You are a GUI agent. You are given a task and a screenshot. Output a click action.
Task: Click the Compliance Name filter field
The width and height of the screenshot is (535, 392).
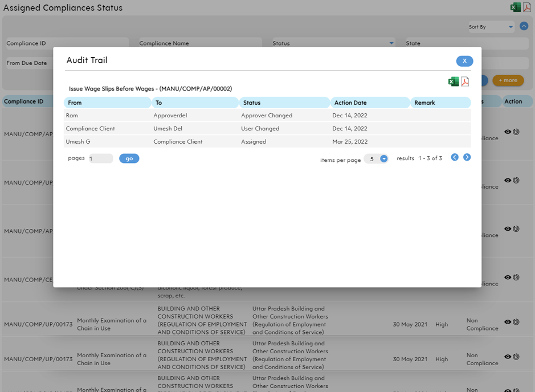pos(201,43)
